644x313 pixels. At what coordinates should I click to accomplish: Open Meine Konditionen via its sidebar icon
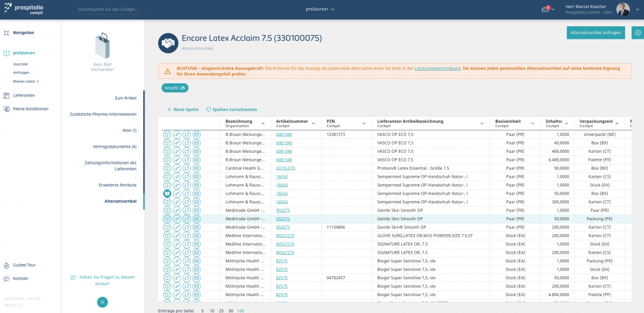pos(6,109)
